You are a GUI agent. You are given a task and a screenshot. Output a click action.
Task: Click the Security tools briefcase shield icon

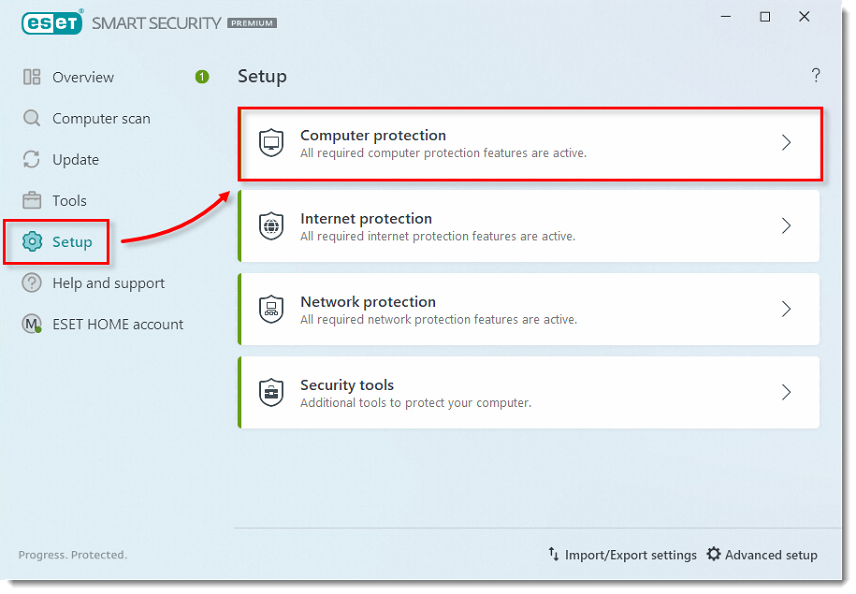[271, 393]
